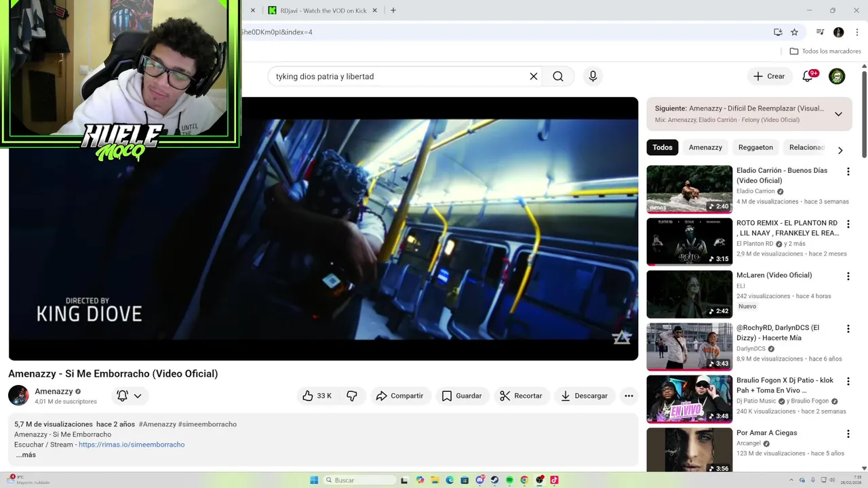Open McLaren Video Oficial thumbnail
Image resolution: width=868 pixels, height=488 pixels.
689,294
